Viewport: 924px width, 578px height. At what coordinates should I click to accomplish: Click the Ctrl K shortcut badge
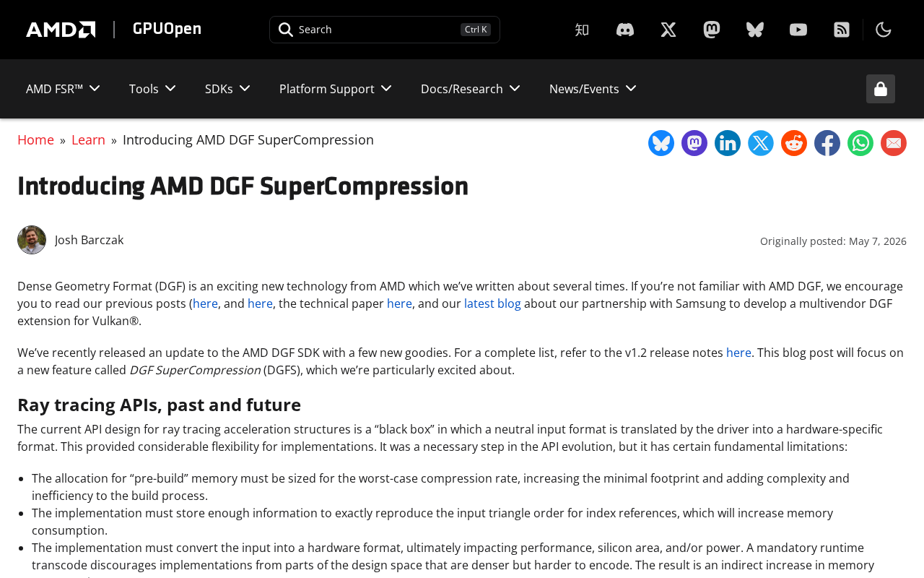tap(476, 30)
